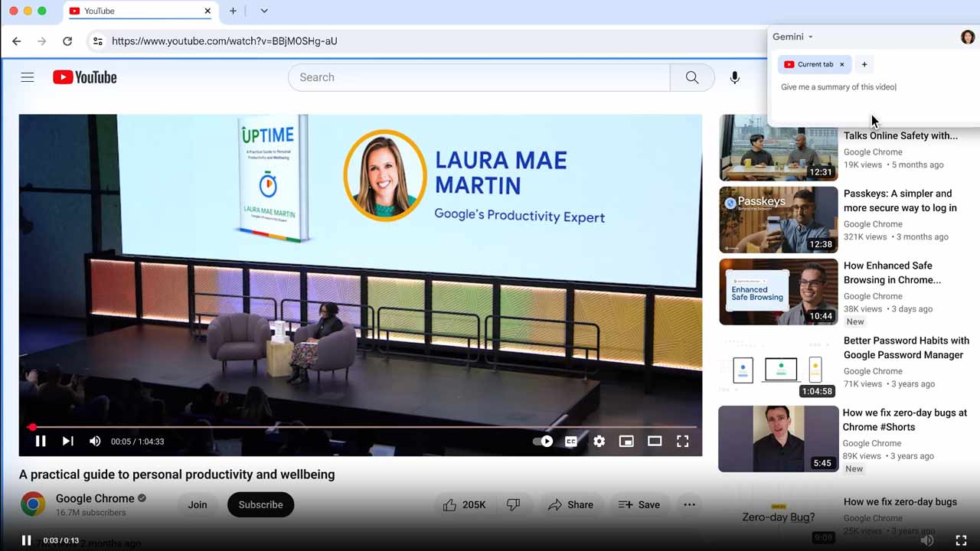980x551 pixels.
Task: Save the video to a playlist
Action: click(x=639, y=504)
